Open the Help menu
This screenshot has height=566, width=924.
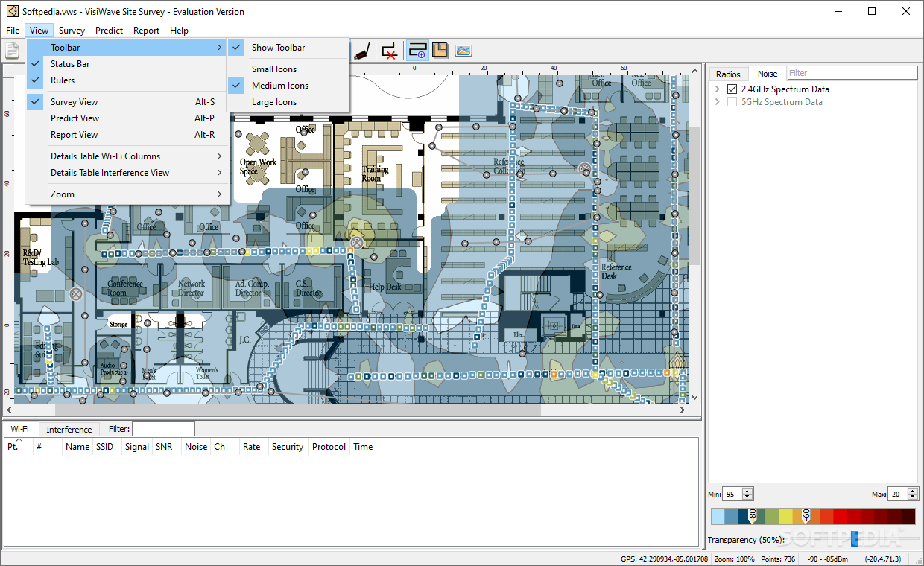tap(179, 31)
